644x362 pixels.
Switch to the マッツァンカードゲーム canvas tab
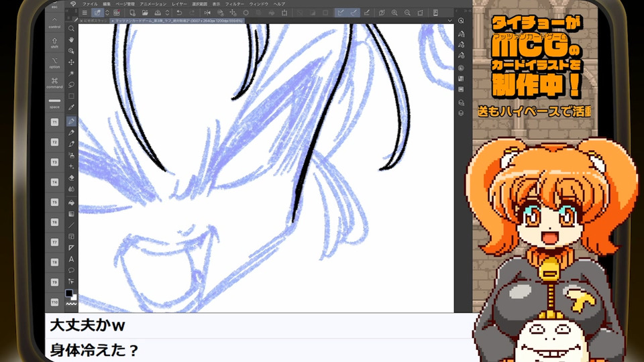[x=178, y=21]
